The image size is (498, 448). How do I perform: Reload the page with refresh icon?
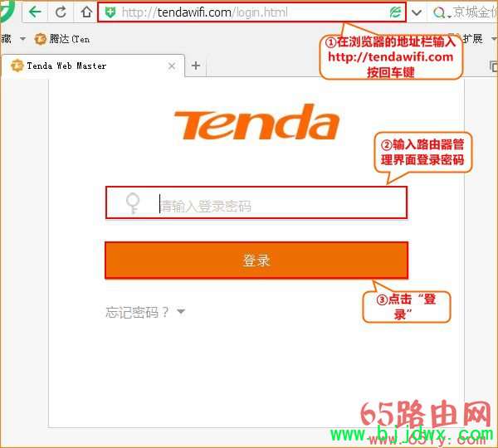tap(61, 12)
